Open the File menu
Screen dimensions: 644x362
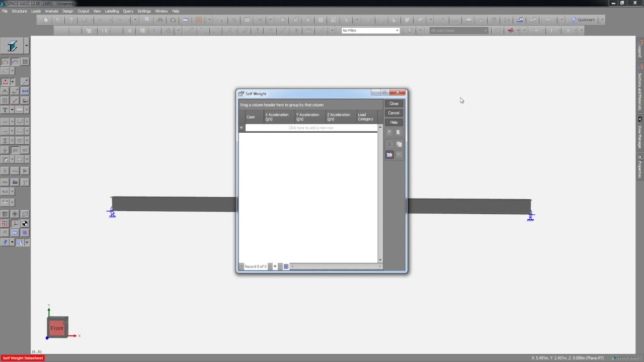pyautogui.click(x=5, y=11)
